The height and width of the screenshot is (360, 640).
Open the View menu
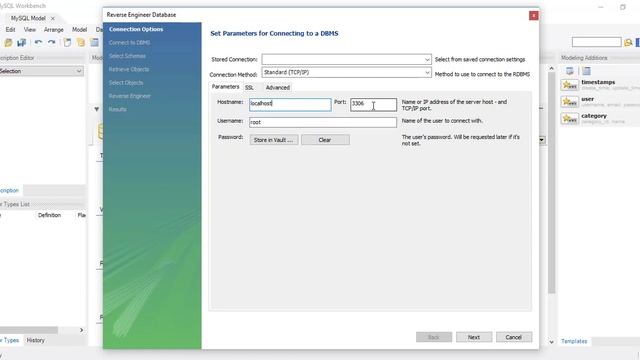click(x=29, y=30)
